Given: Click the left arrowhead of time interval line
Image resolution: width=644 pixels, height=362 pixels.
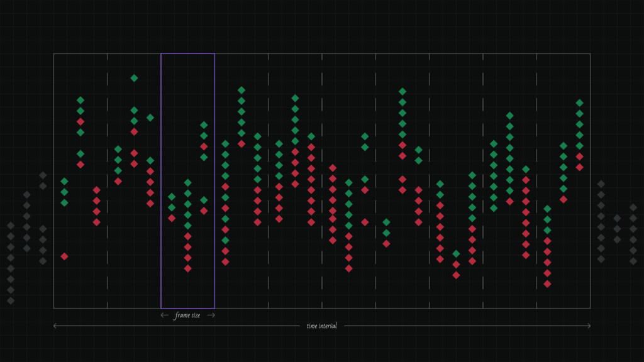Looking at the screenshot, I should pyautogui.click(x=55, y=326).
